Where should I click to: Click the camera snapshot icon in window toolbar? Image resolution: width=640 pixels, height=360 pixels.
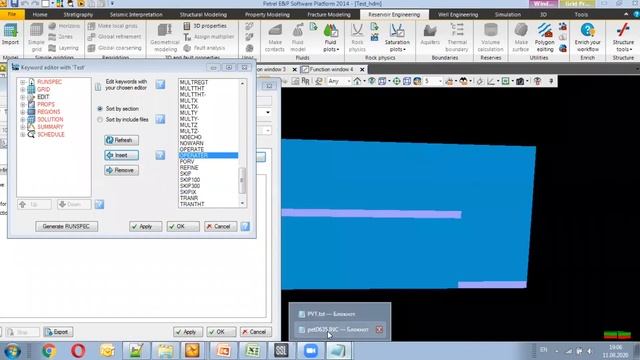click(520, 81)
